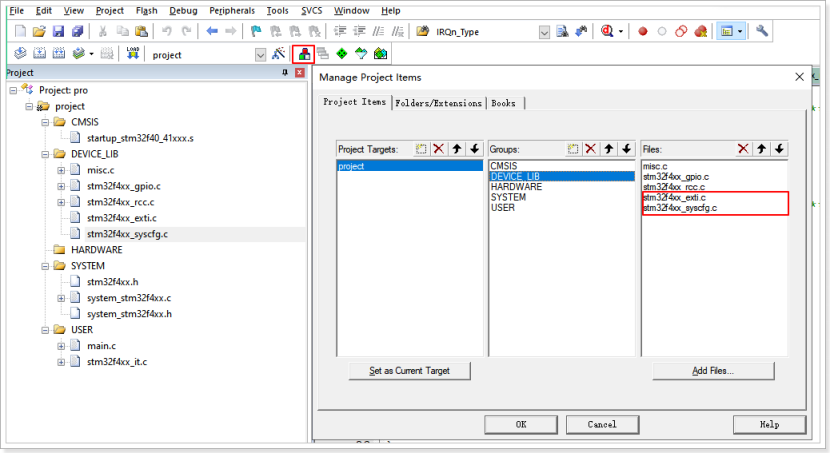
Task: Expand misc.c node in project tree
Action: [x=61, y=170]
